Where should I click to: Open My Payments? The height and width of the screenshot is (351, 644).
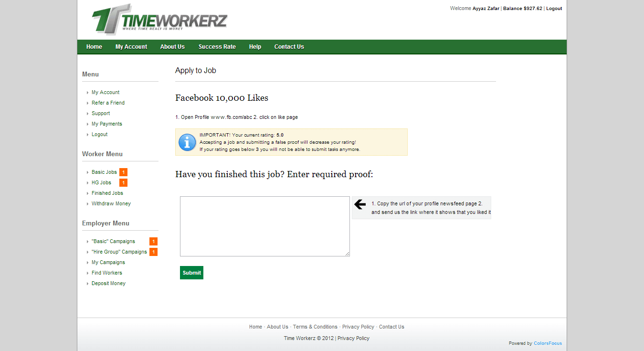click(x=107, y=124)
